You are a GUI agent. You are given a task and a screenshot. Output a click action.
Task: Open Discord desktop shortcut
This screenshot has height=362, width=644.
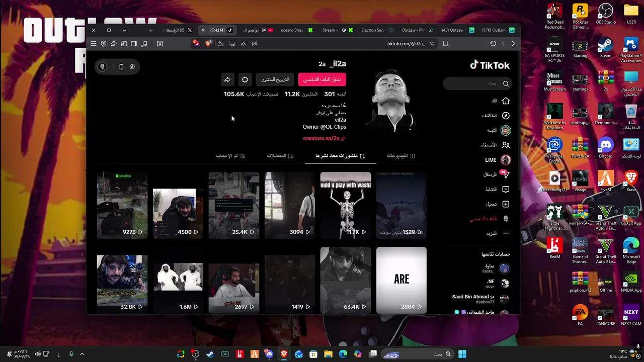pos(605,148)
